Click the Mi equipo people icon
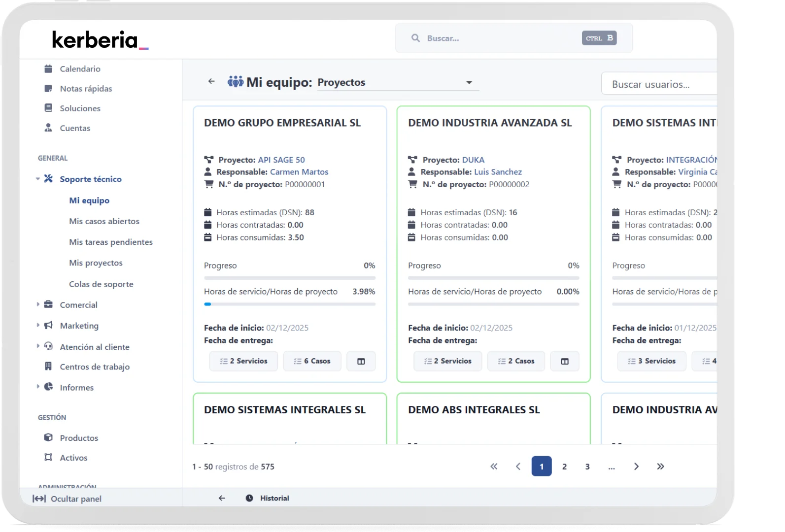 (x=236, y=81)
